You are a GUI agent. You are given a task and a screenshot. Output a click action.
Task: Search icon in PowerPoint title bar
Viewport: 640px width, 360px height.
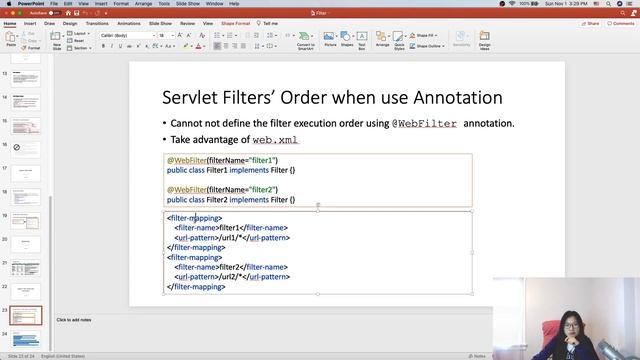(x=622, y=13)
